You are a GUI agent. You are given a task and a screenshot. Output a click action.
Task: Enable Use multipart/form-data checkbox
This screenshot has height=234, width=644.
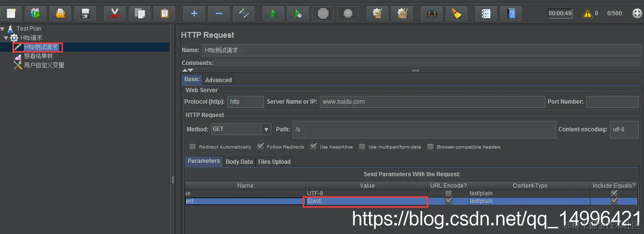pyautogui.click(x=362, y=147)
